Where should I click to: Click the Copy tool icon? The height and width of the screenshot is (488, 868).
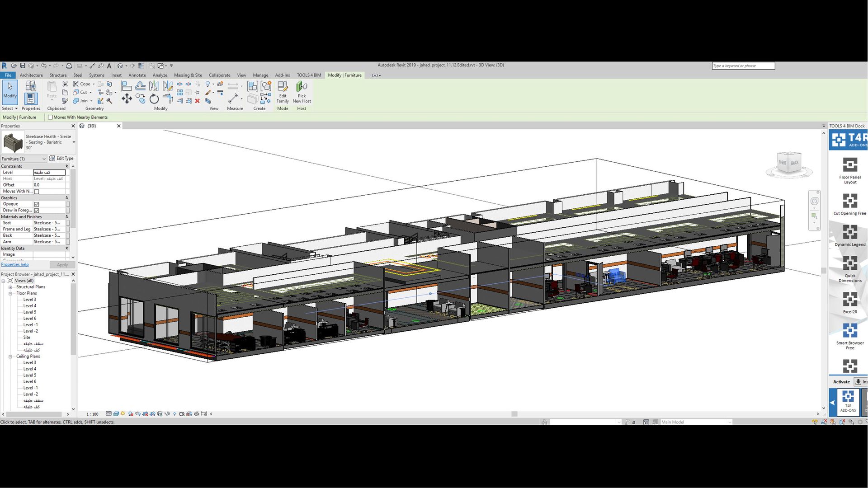click(x=141, y=99)
